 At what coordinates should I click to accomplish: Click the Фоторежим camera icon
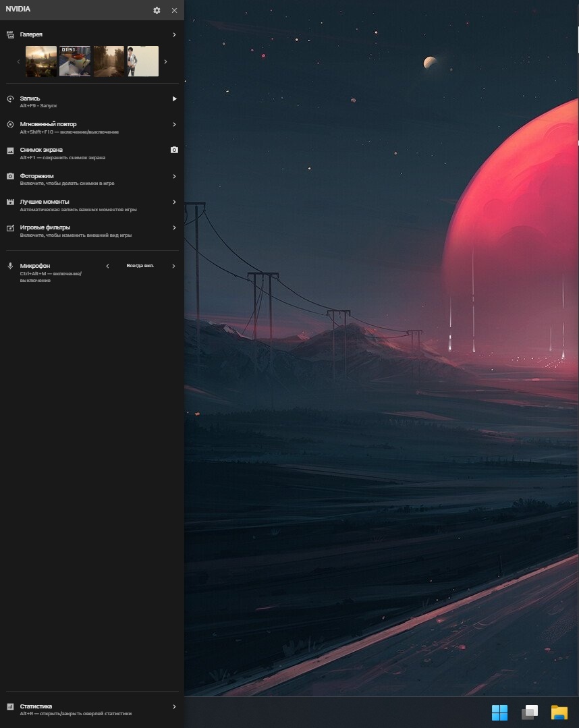tap(10, 176)
